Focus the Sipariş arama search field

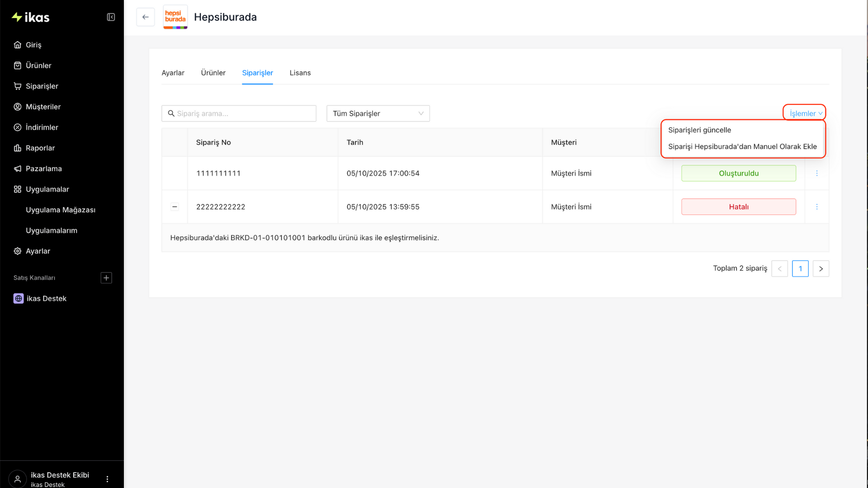239,113
